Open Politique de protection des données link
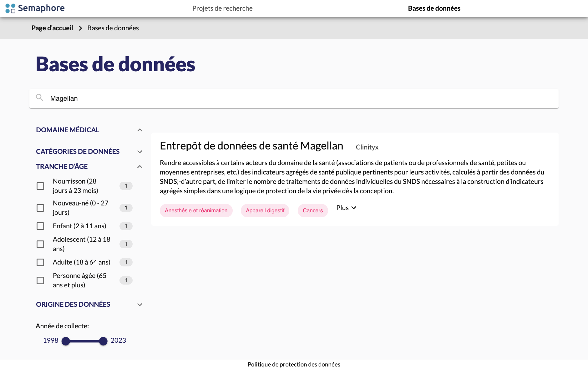 click(x=294, y=364)
